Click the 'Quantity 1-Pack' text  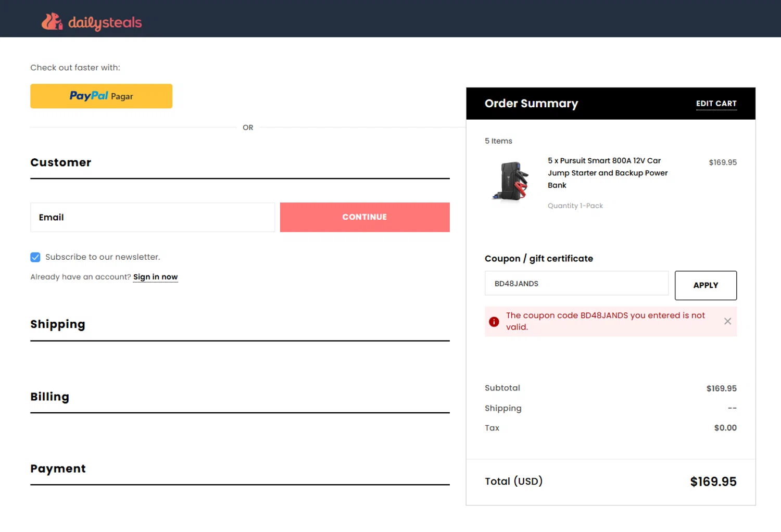575,206
